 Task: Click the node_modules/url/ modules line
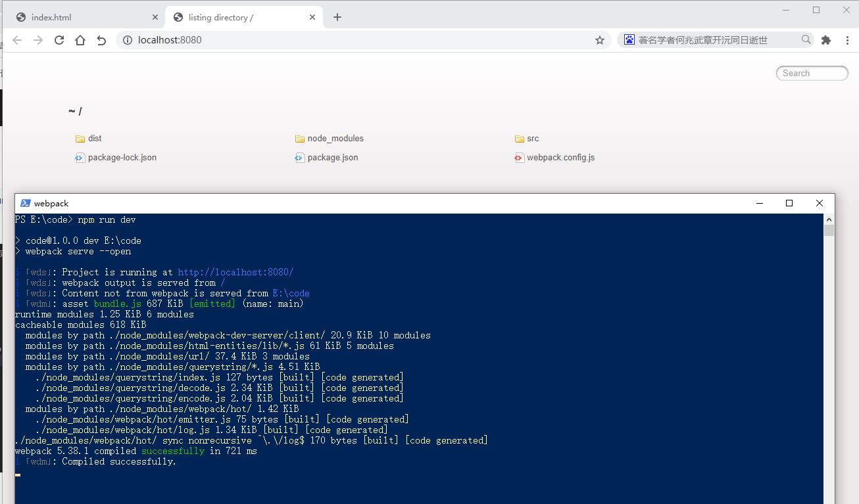(167, 356)
